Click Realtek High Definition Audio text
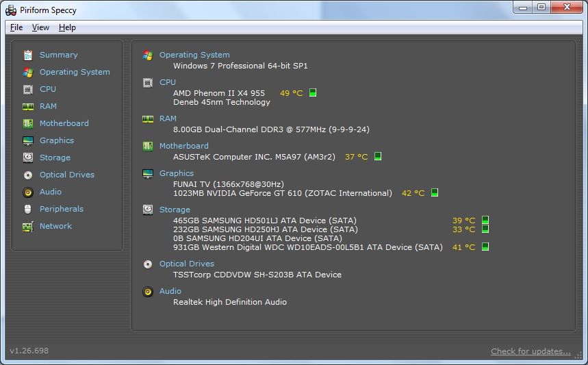This screenshot has height=365, width=588. click(x=230, y=302)
